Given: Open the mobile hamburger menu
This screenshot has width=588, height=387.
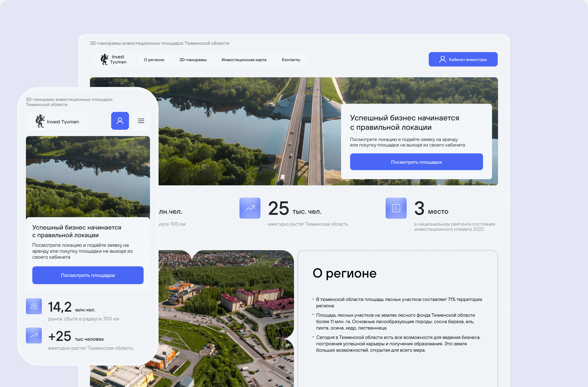Looking at the screenshot, I should pyautogui.click(x=141, y=121).
